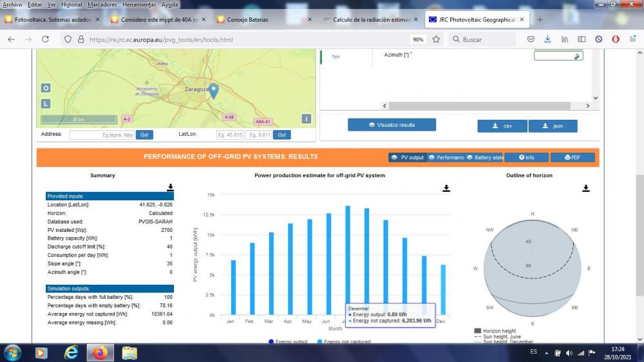Open the Marcadores menu
The height and width of the screenshot is (362, 644).
click(102, 5)
